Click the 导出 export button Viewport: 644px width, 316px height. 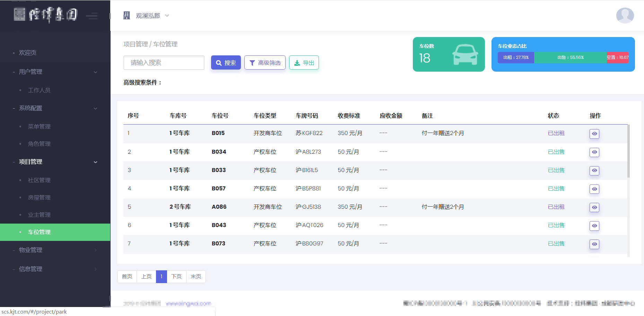pos(304,63)
